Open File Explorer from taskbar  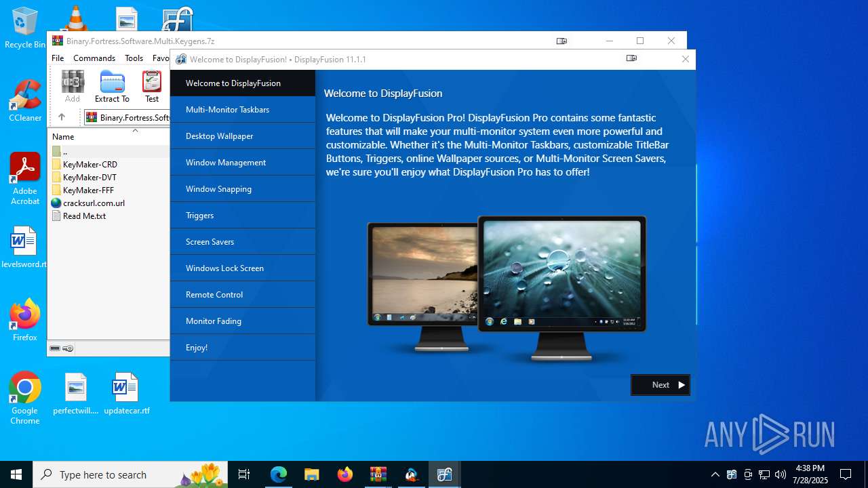pyautogui.click(x=312, y=474)
